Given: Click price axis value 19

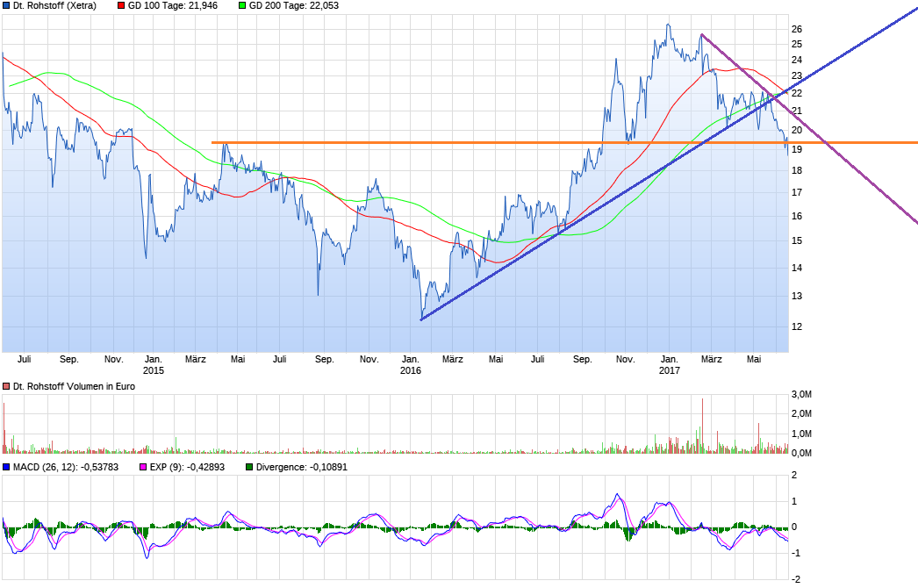Looking at the screenshot, I should click(797, 149).
